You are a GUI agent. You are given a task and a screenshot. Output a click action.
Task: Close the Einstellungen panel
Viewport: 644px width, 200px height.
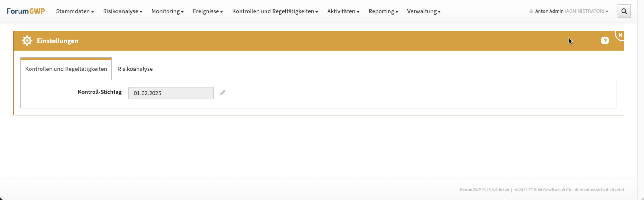(x=620, y=35)
